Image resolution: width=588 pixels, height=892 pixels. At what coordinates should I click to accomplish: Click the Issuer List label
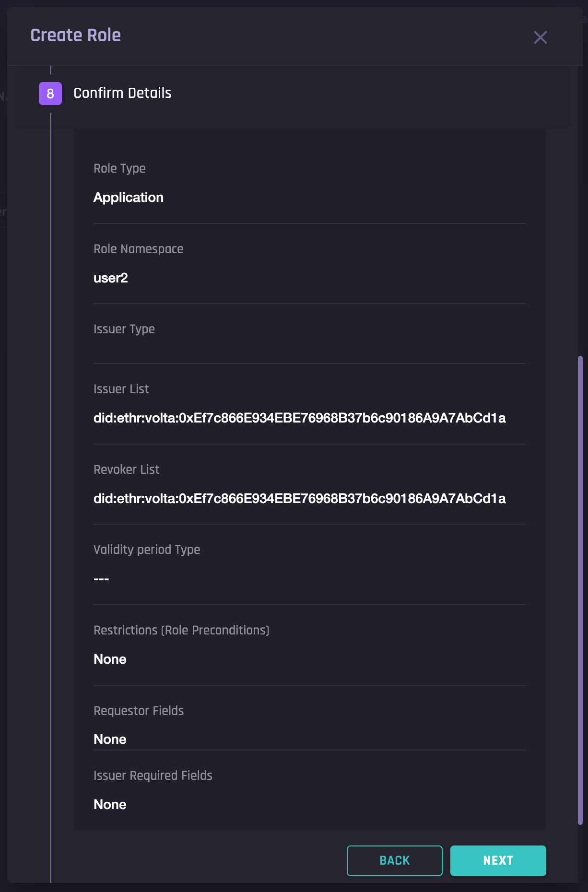[x=121, y=389]
